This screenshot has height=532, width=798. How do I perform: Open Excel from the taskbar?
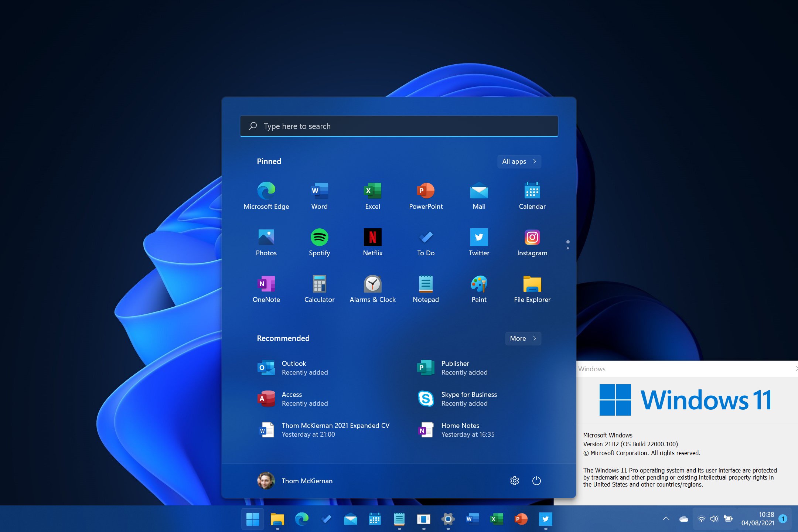pos(497,519)
